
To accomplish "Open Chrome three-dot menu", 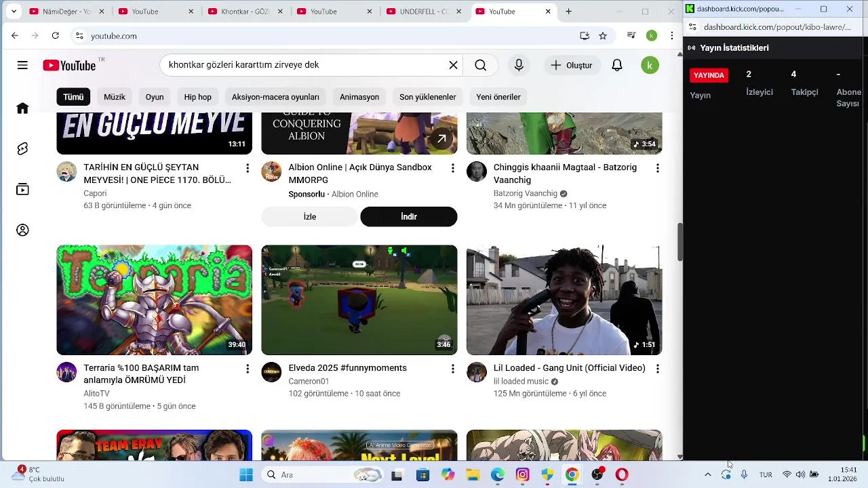I will coord(672,36).
